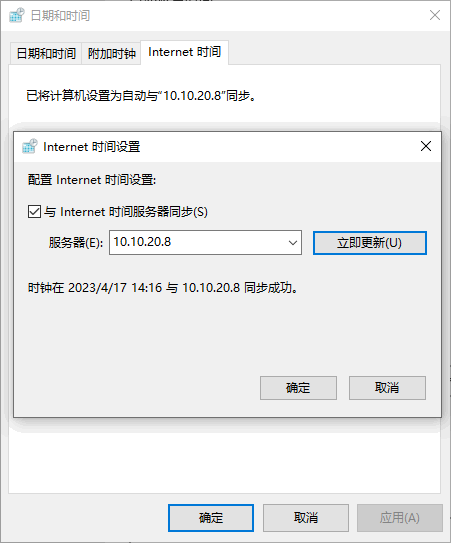Select the Internet 时间 tab
Screen dimensions: 451x543
[185, 52]
